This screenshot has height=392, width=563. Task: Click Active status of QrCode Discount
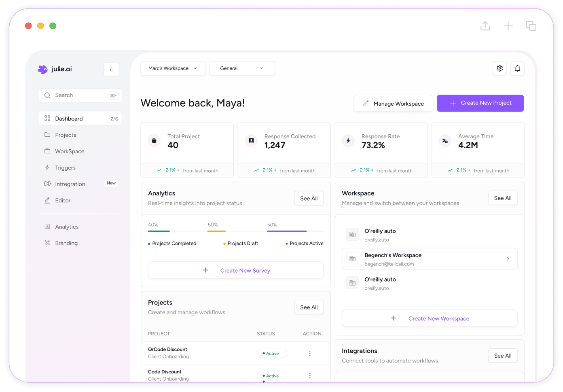[x=272, y=353]
